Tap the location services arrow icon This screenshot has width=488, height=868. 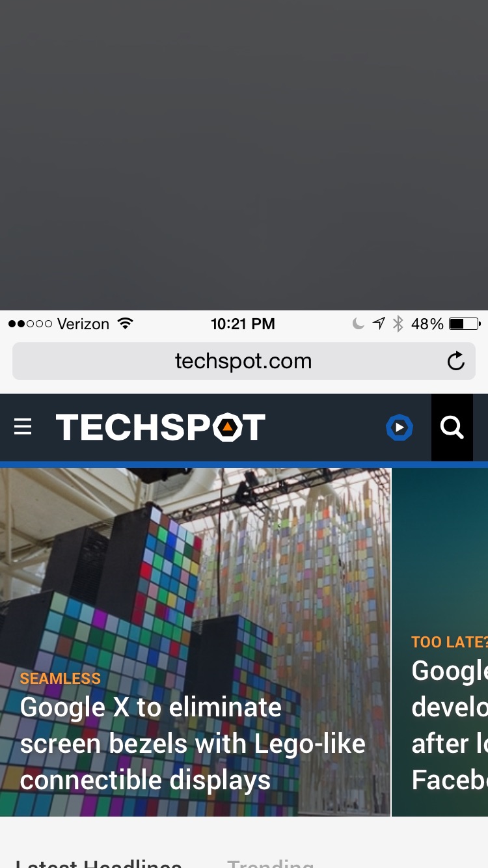pos(379,323)
